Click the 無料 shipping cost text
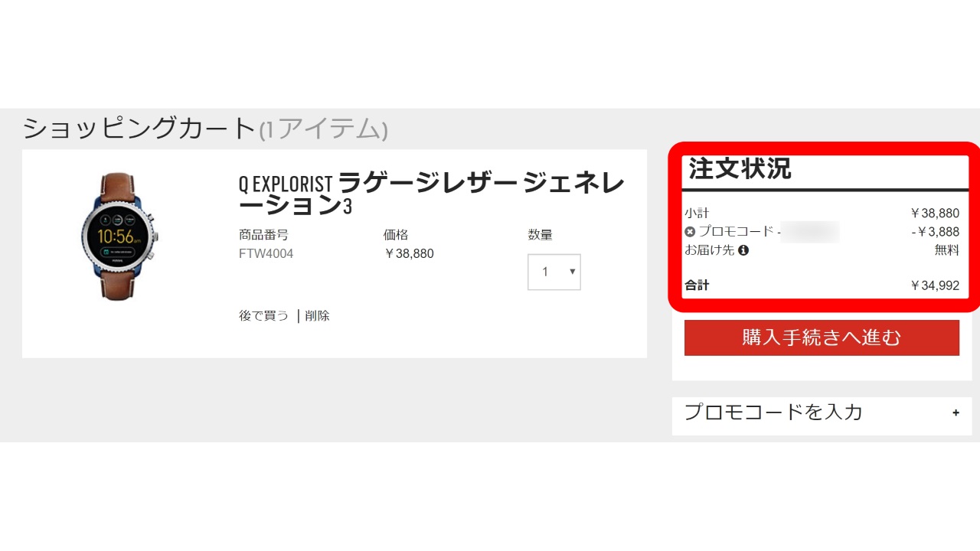980x551 pixels. [x=946, y=250]
